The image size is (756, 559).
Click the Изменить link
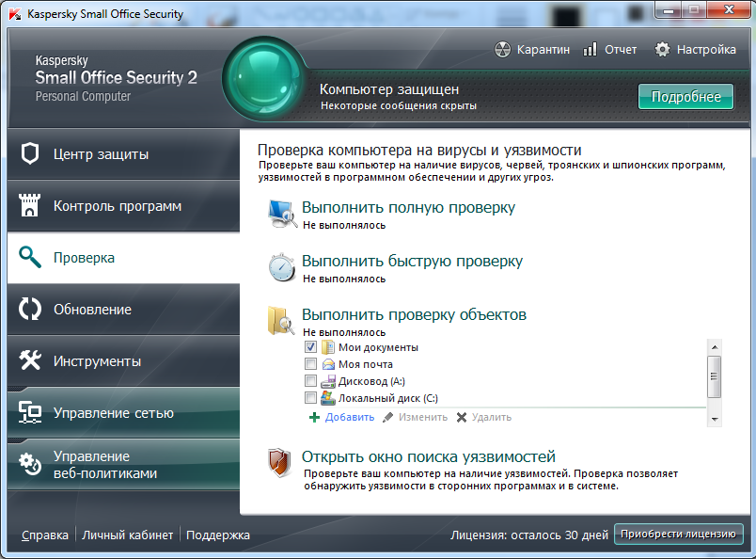pyautogui.click(x=423, y=417)
